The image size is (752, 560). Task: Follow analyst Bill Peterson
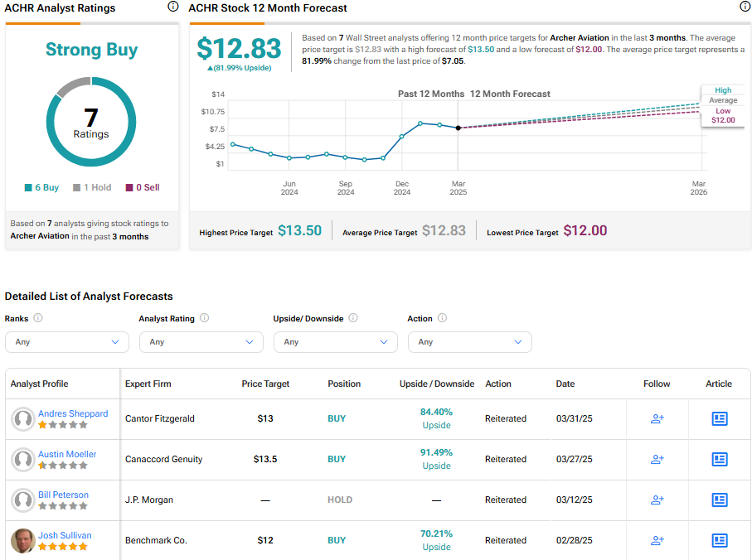click(657, 500)
